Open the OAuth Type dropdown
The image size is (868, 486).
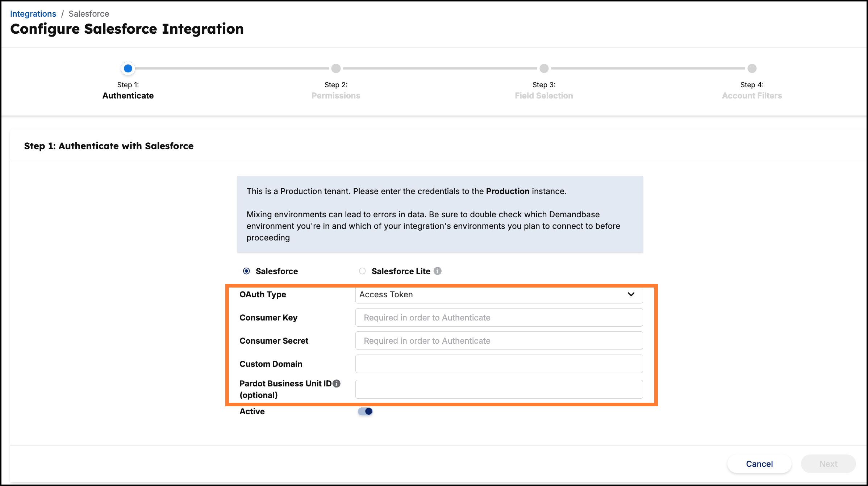(499, 294)
